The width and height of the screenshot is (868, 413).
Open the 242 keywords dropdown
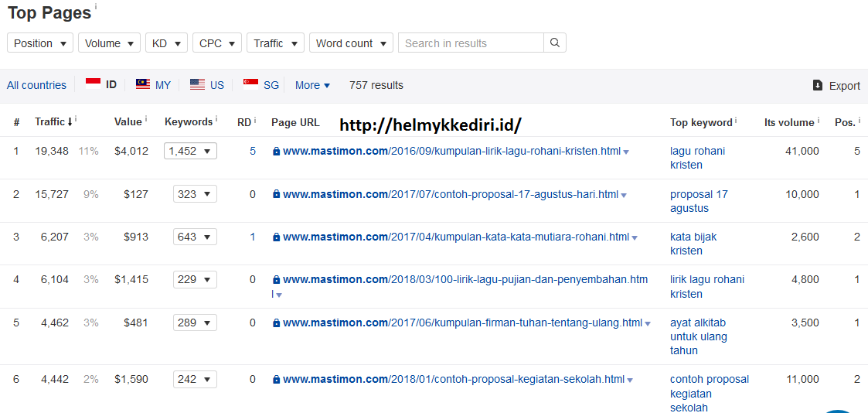click(x=195, y=380)
